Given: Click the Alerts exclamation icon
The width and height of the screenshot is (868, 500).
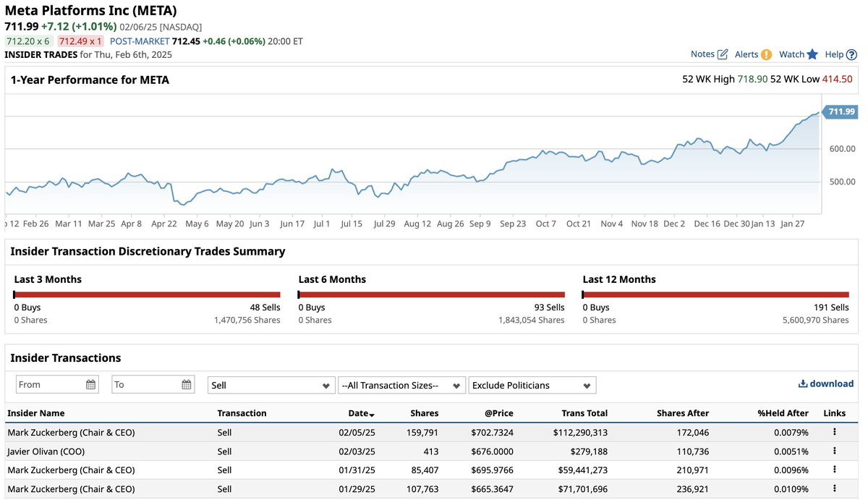Looking at the screenshot, I should pos(766,54).
